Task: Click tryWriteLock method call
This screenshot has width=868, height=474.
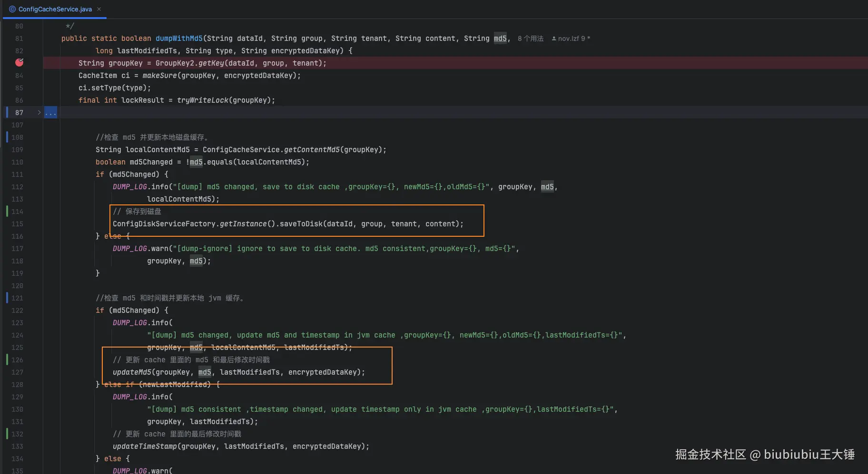Action: point(203,100)
